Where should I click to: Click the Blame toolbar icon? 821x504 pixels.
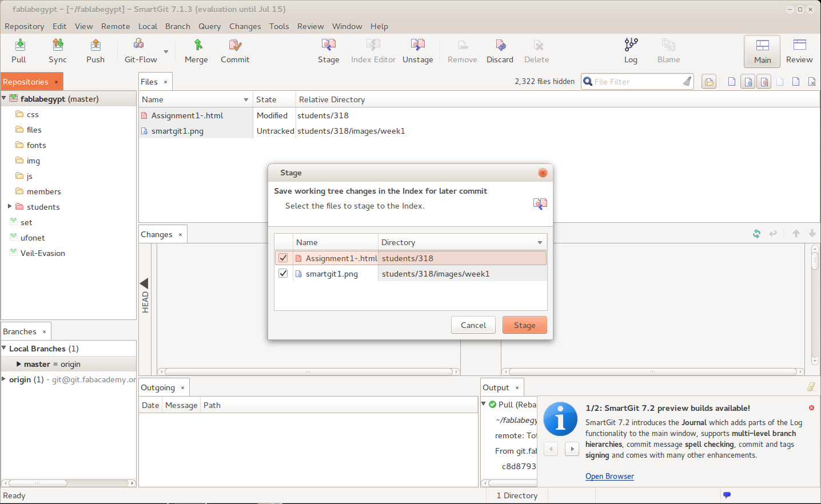pyautogui.click(x=668, y=45)
